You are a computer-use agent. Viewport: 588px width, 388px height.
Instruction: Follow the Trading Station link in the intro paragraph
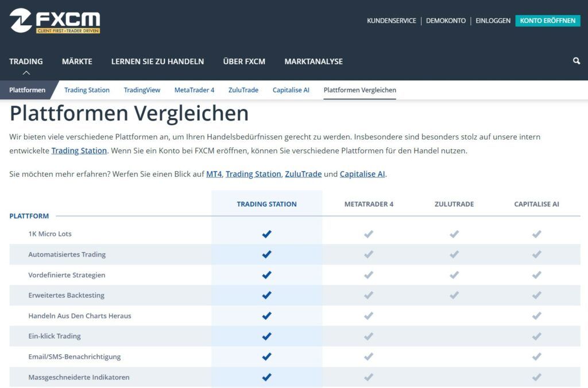79,151
